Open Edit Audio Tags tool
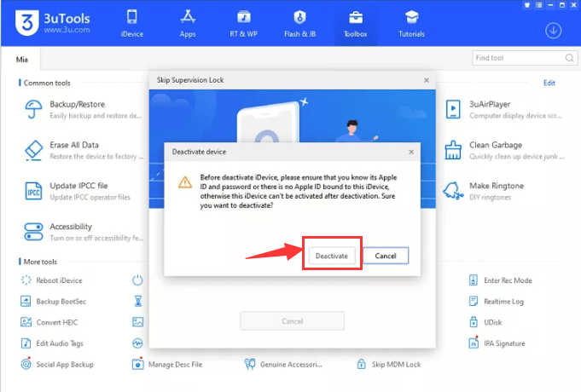 (x=52, y=343)
